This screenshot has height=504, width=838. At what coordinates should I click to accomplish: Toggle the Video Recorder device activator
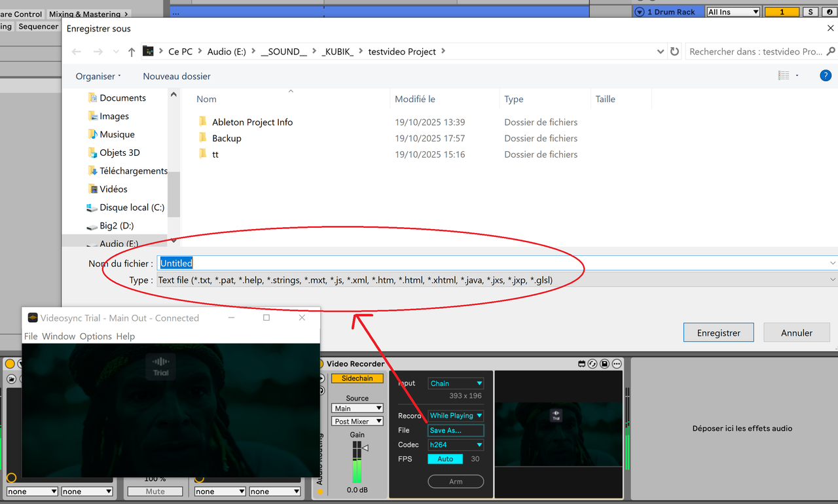[x=320, y=364]
